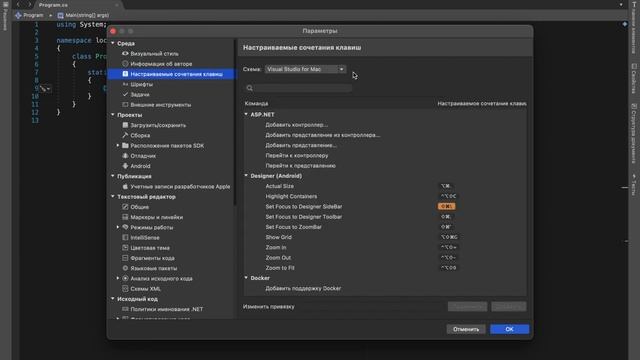Expand the Режимы работы node

coord(118,227)
